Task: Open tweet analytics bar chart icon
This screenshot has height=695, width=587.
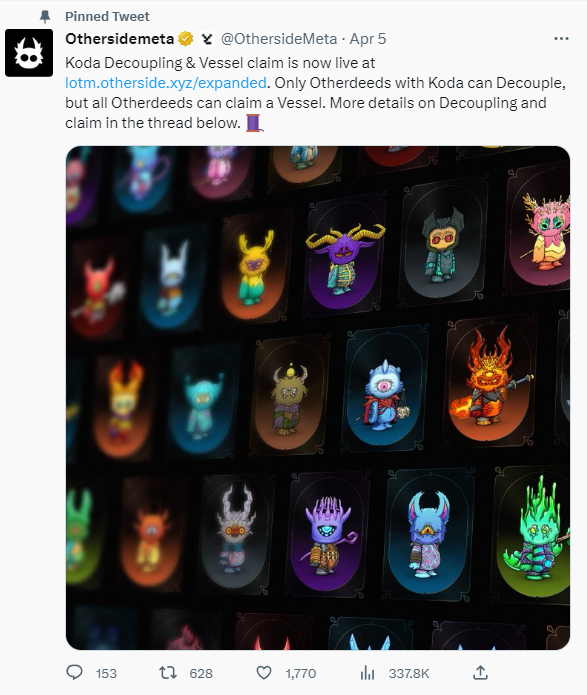Action: [x=367, y=673]
